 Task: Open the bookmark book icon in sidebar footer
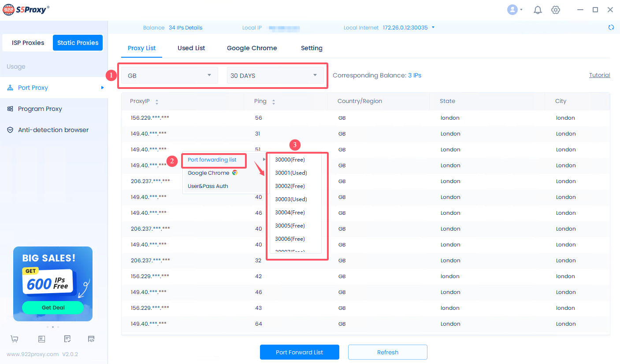(x=41, y=339)
